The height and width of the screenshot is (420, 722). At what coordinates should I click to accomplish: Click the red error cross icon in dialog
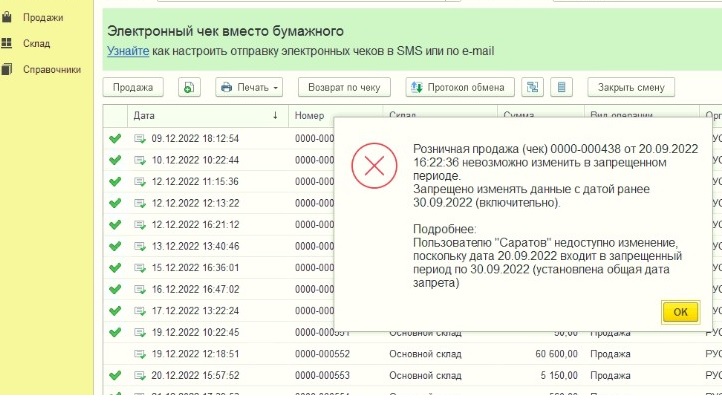coord(375,167)
